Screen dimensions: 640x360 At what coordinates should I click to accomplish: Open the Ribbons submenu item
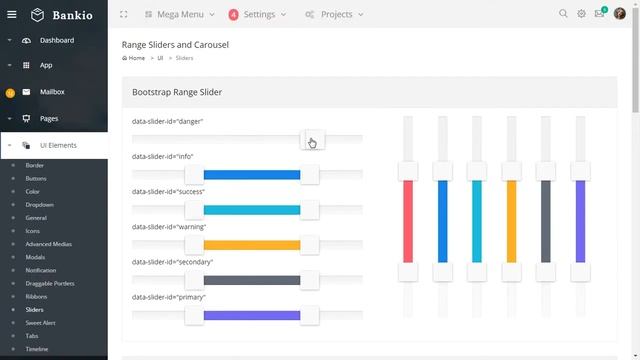(x=36, y=297)
